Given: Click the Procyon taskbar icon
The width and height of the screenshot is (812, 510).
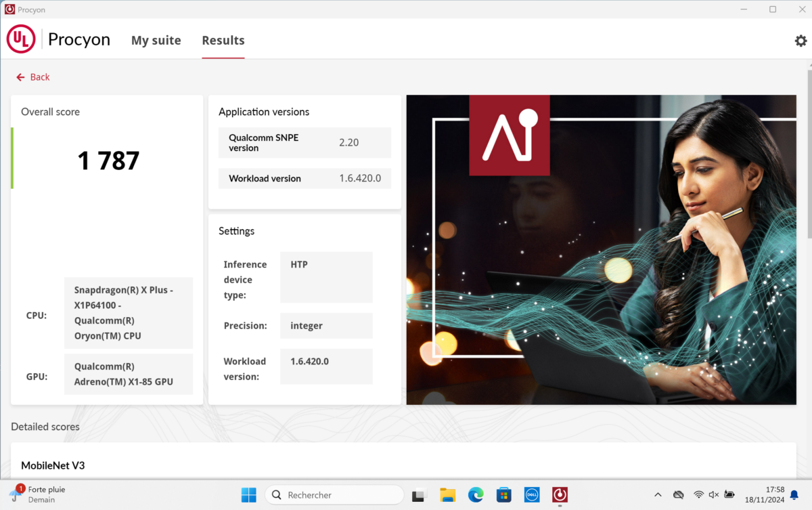Looking at the screenshot, I should click(560, 495).
